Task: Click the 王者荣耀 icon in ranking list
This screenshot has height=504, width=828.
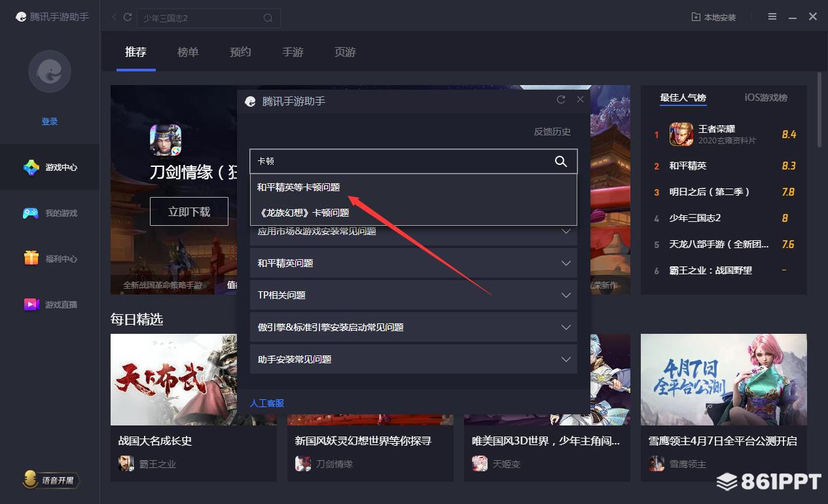Action: click(681, 134)
